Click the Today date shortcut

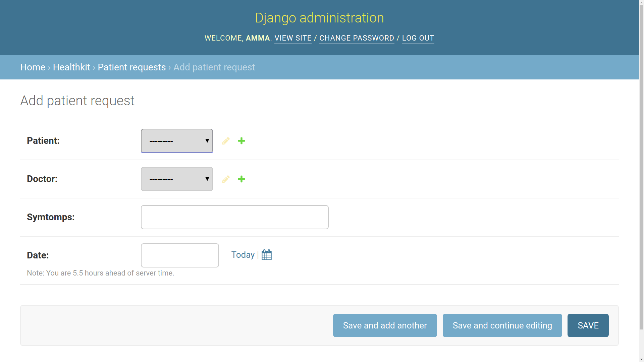[243, 255]
